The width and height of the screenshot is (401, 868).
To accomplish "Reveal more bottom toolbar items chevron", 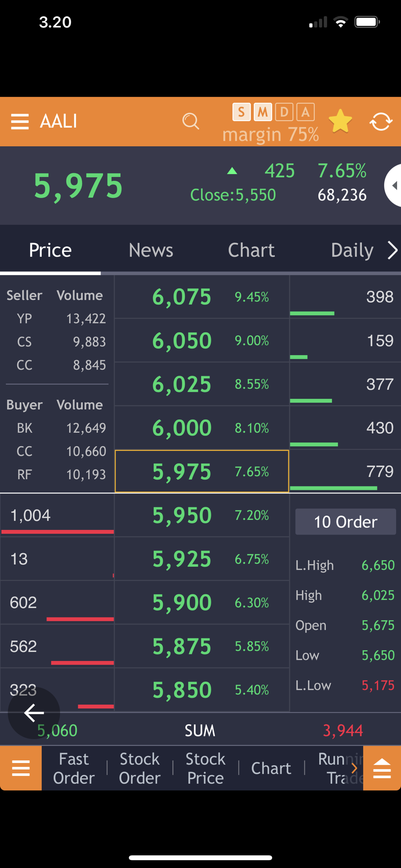I will click(355, 768).
